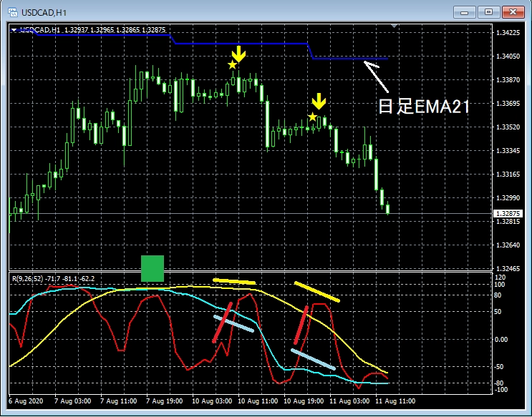Click the yellow down arrow near 1.3405
The width and height of the screenshot is (532, 417).
[x=238, y=54]
